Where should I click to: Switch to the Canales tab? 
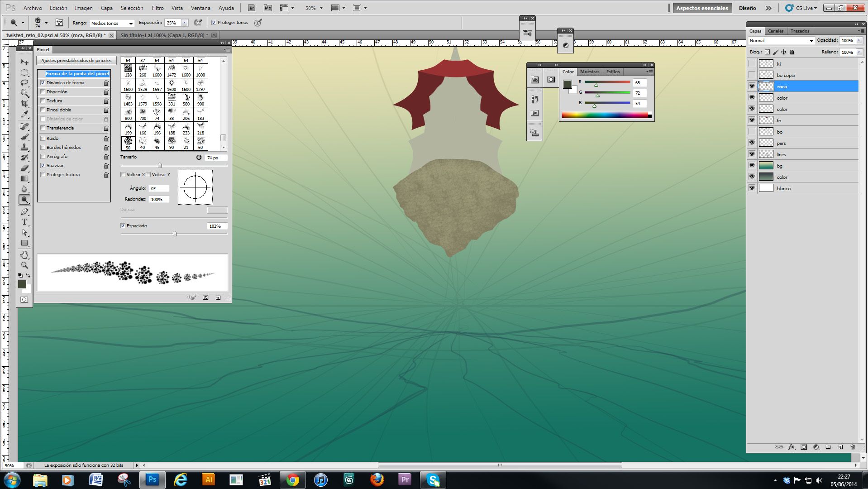775,31
